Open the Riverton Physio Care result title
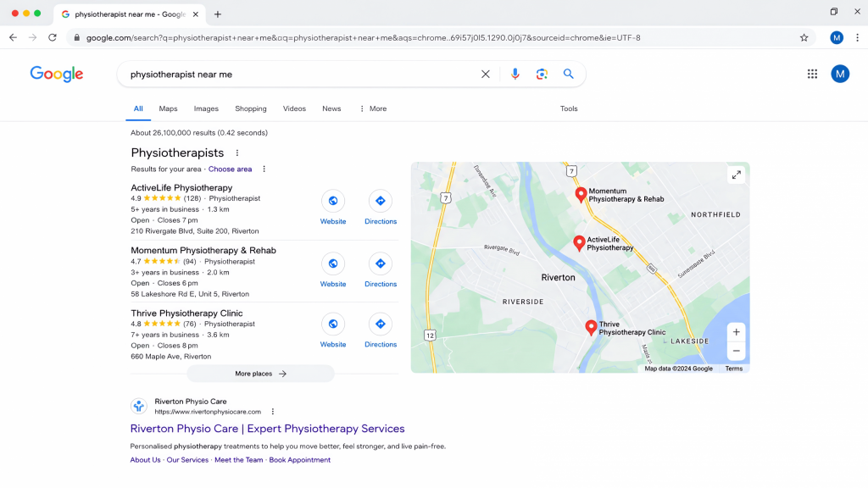The height and width of the screenshot is (488, 868). [267, 428]
